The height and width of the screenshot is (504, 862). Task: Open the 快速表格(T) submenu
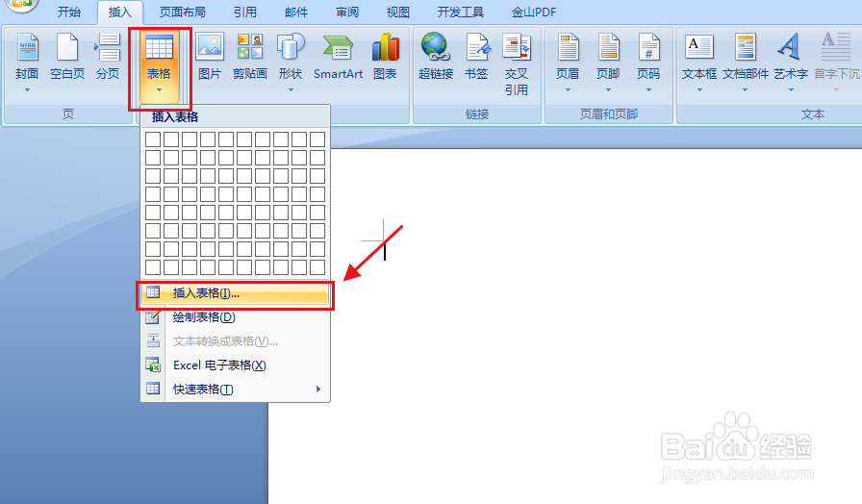[236, 390]
